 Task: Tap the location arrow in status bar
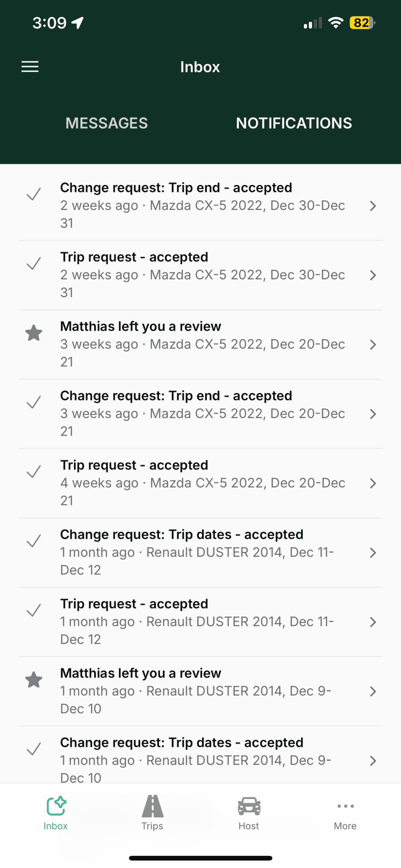(78, 23)
